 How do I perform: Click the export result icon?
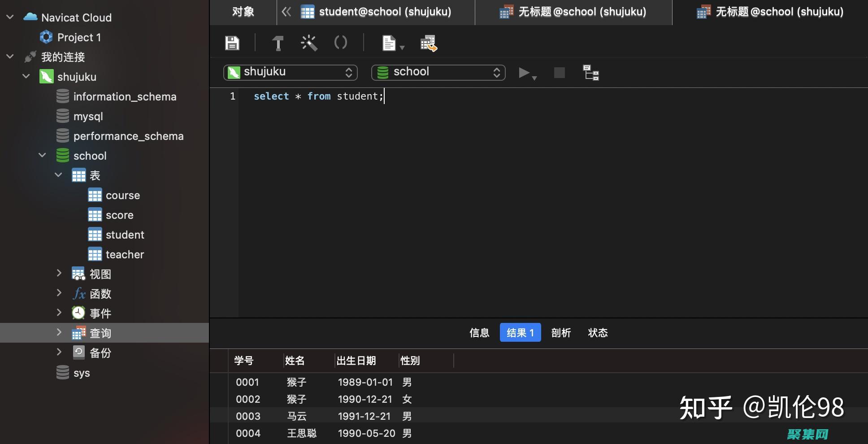(427, 44)
